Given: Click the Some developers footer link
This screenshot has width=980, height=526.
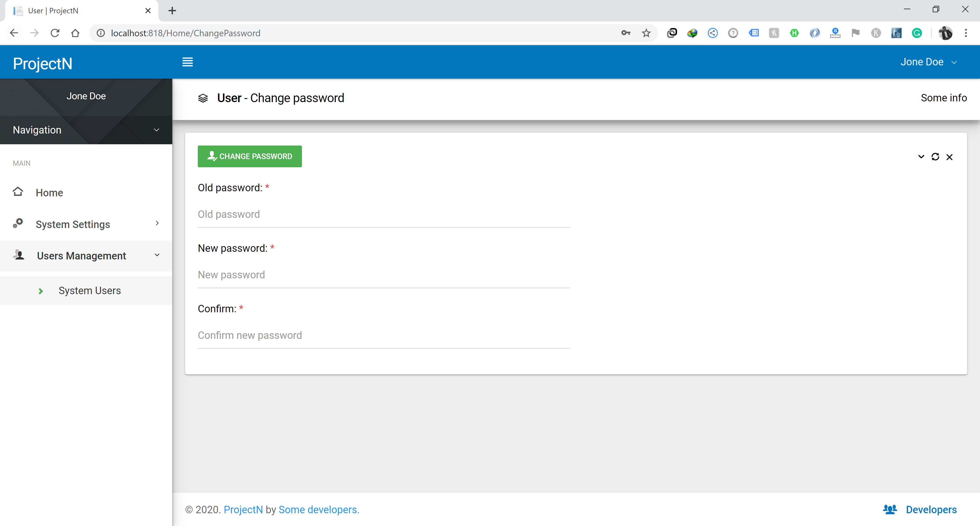Looking at the screenshot, I should pos(319,509).
